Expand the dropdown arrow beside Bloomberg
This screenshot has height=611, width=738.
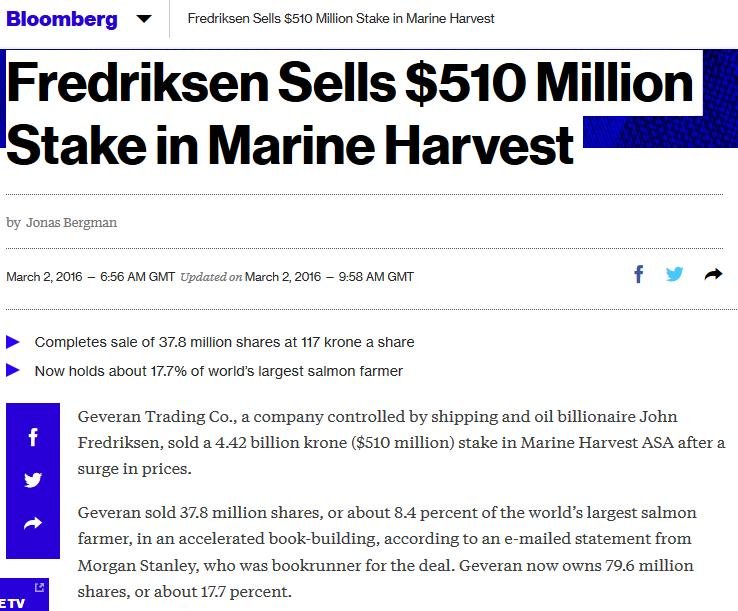(144, 19)
